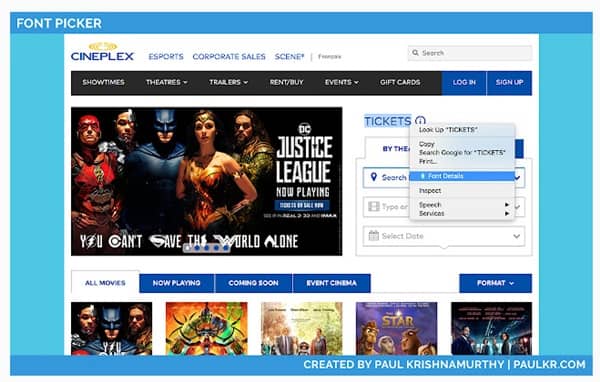Click the Cineplex logo

click(102, 52)
